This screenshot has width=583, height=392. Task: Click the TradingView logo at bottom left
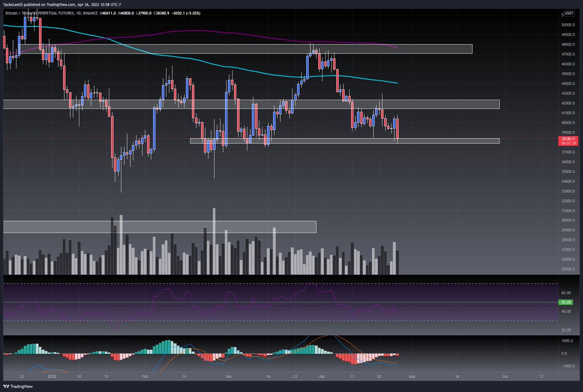[17, 386]
